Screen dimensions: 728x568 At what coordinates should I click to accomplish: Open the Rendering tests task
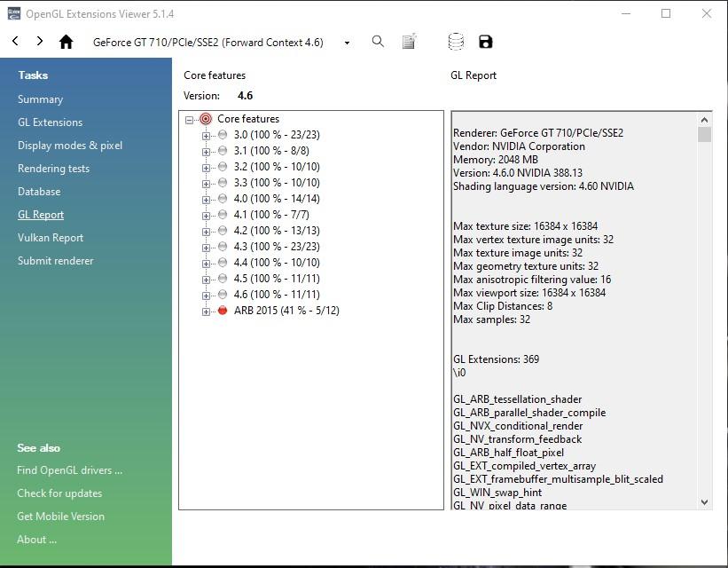click(x=53, y=169)
